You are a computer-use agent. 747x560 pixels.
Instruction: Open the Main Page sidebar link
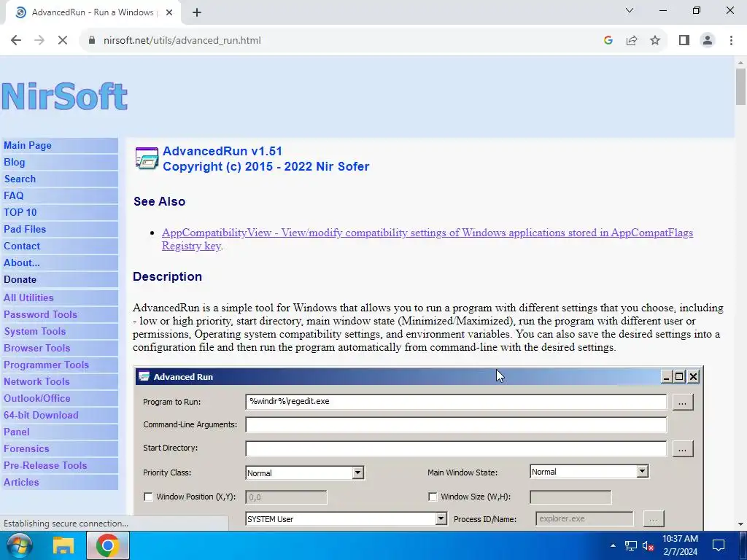(28, 146)
